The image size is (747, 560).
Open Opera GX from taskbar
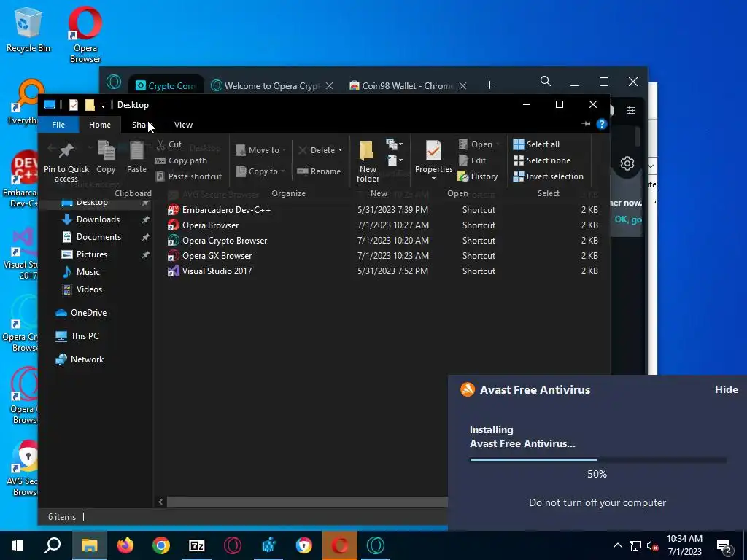(x=233, y=545)
